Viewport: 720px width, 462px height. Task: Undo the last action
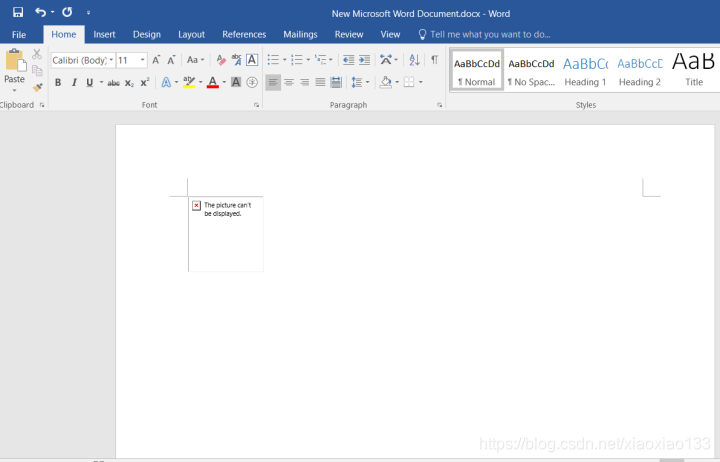pos(40,12)
